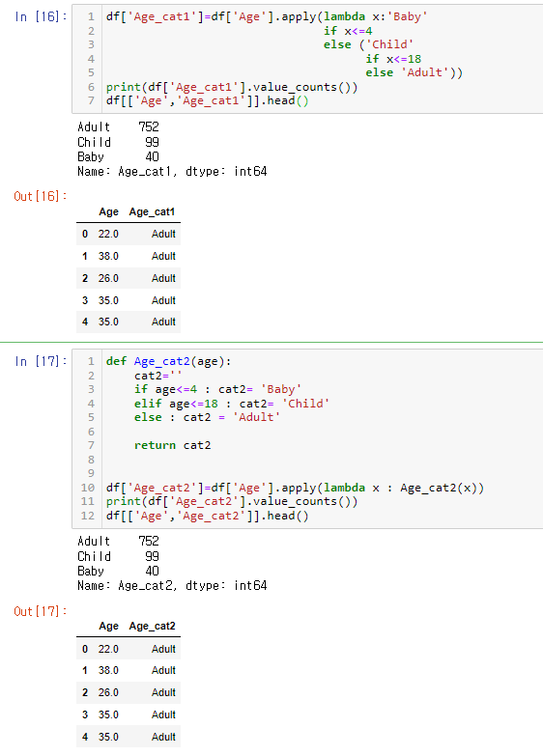
Task: Click the Age_cat1 column header
Action: click(152, 212)
